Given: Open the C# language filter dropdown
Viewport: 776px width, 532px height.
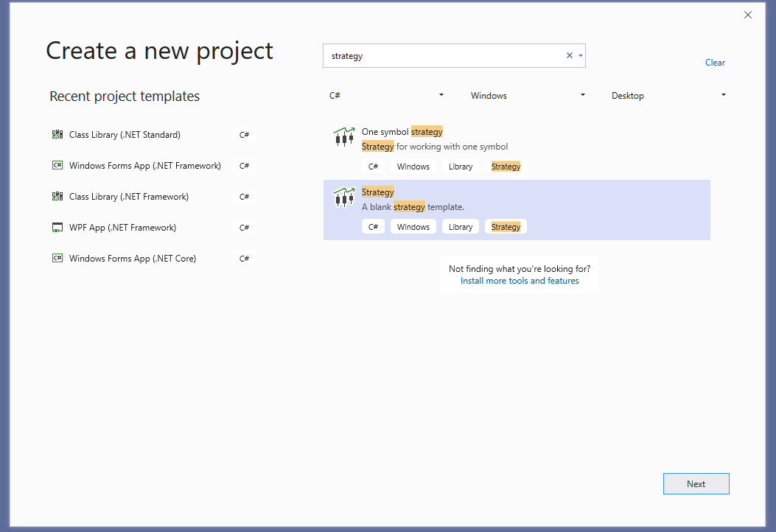Looking at the screenshot, I should tap(387, 96).
